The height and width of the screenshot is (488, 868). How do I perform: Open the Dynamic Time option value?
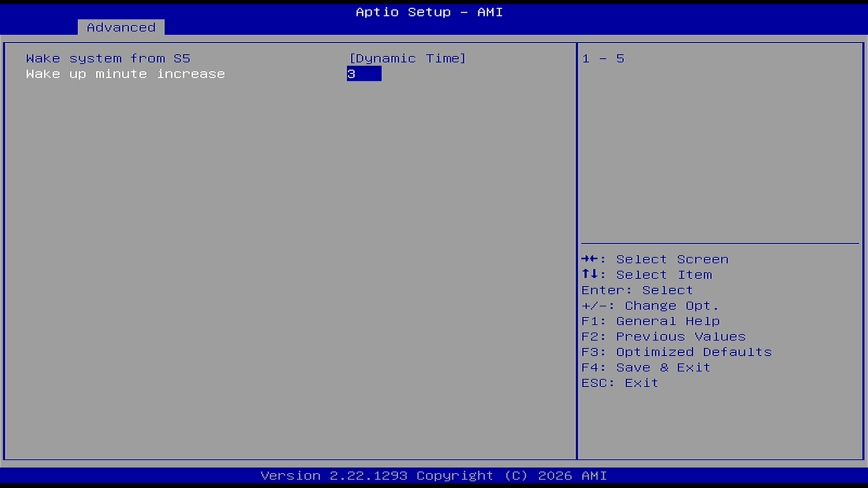point(407,58)
